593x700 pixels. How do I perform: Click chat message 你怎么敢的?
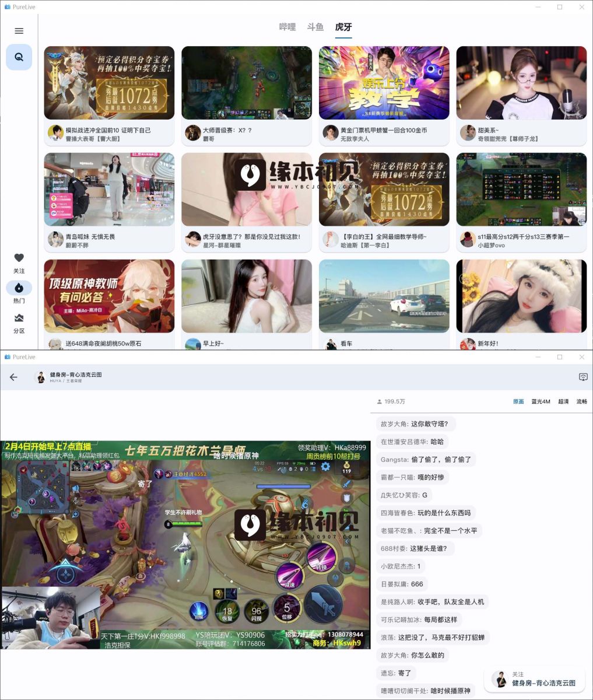click(x=412, y=655)
